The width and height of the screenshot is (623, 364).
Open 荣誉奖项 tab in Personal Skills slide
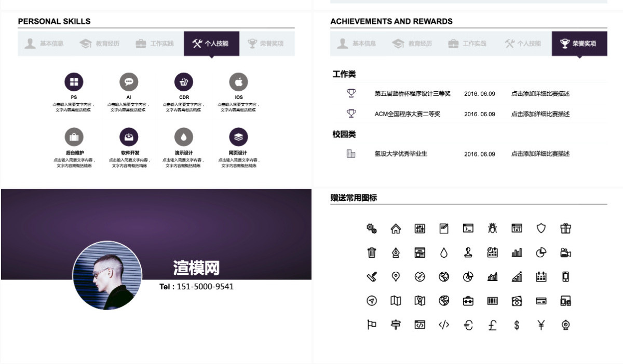pos(266,44)
